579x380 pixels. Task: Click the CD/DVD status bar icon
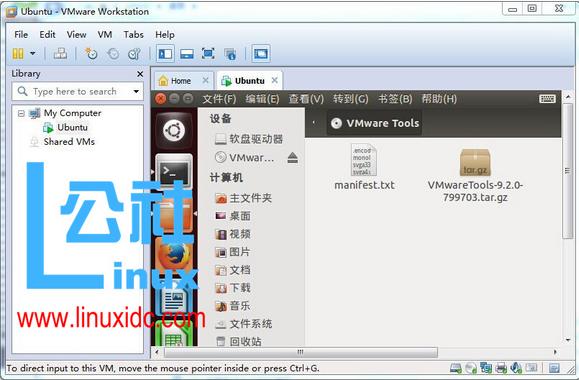coord(471,368)
